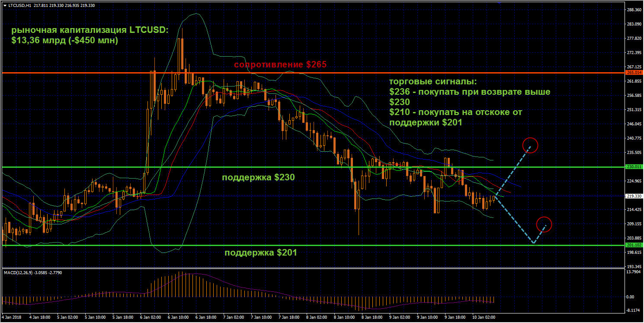Select the green 201.102 price tag

point(633,245)
